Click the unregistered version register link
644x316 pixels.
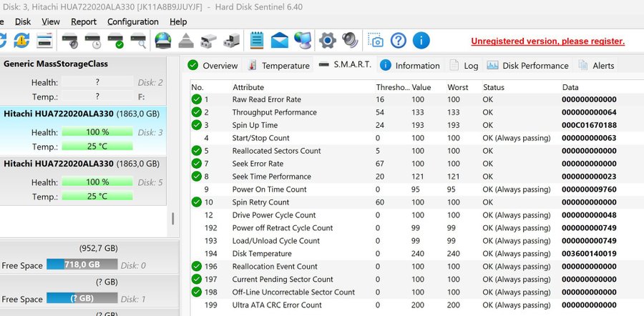coord(547,41)
